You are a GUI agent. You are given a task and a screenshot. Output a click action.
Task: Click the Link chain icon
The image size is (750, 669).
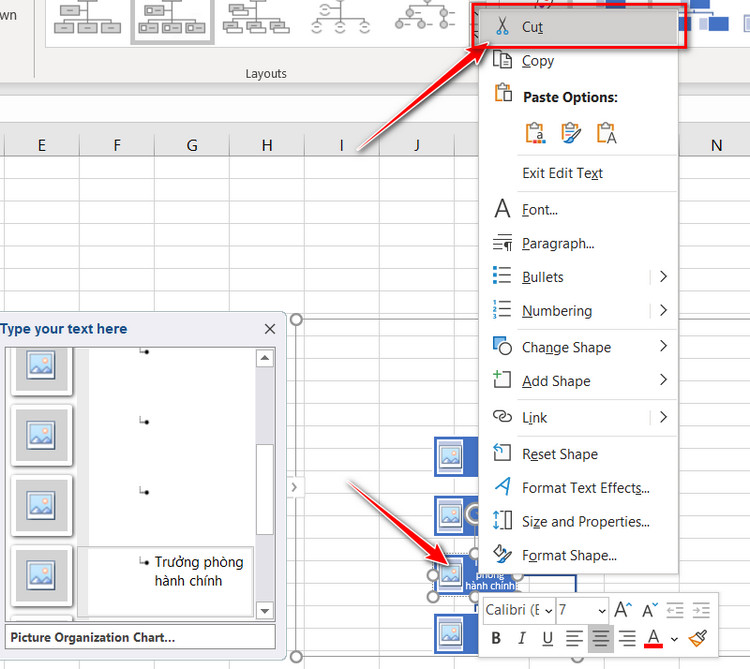502,417
